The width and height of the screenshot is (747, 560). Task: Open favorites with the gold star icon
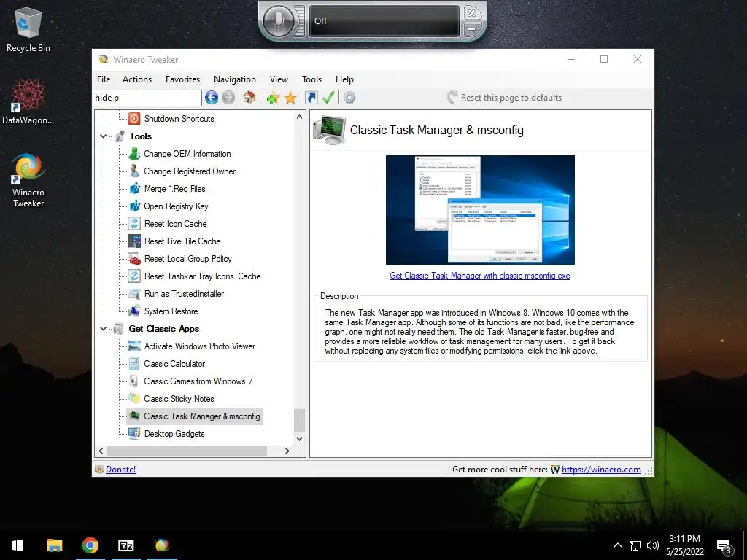point(290,98)
